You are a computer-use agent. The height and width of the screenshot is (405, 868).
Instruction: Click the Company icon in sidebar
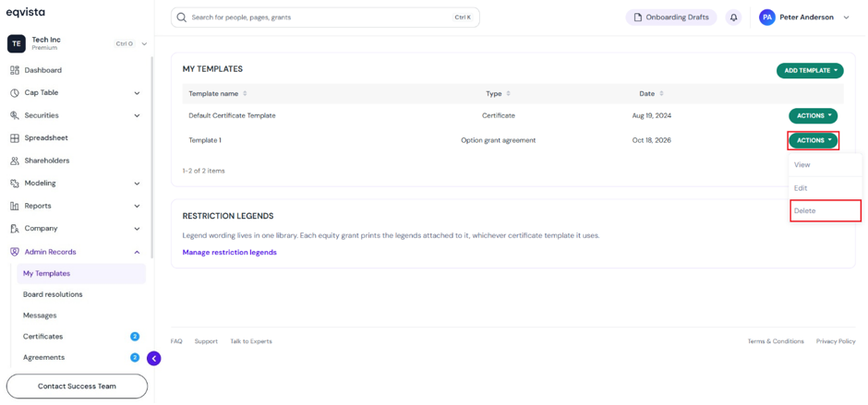[15, 229]
